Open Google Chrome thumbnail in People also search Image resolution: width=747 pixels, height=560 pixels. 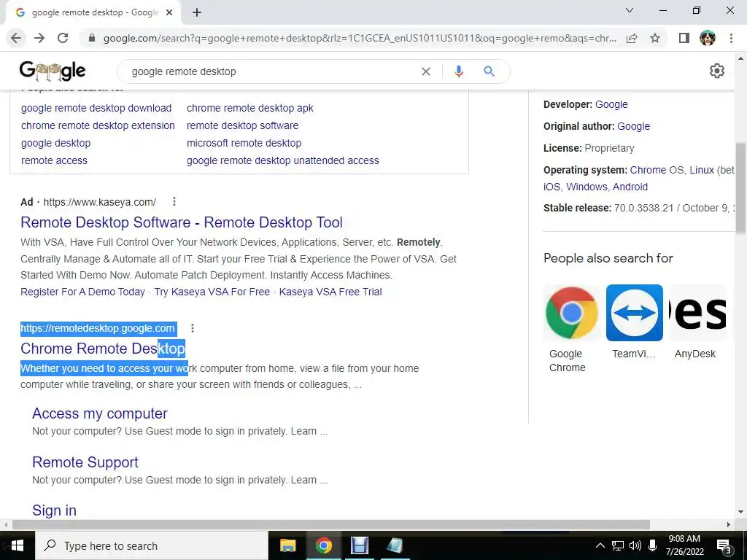(572, 313)
